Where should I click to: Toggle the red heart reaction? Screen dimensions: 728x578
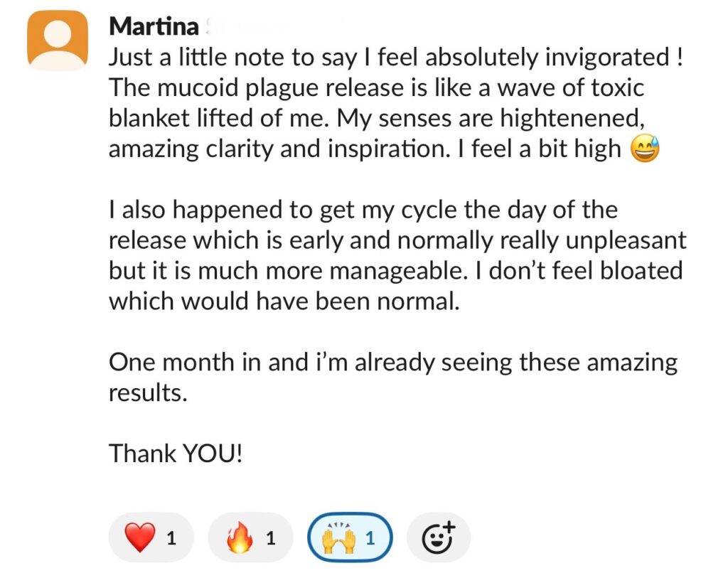[150, 538]
